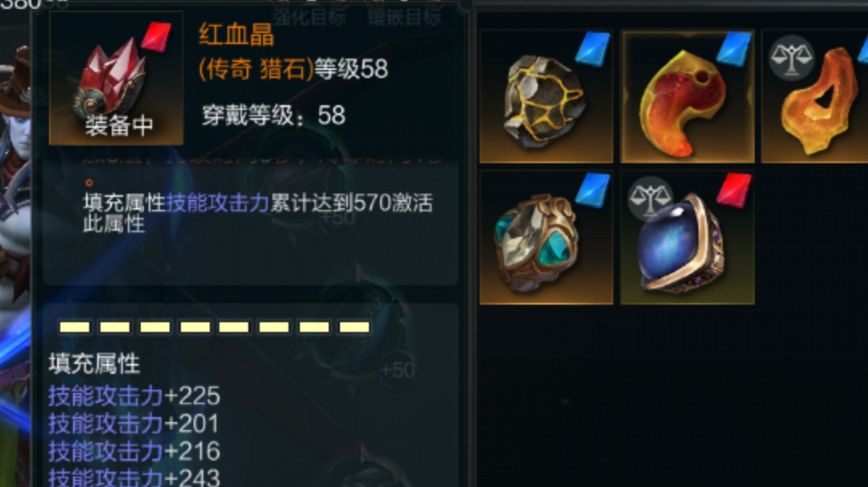Click red gem marker on blue orb item

pyautogui.click(x=734, y=190)
